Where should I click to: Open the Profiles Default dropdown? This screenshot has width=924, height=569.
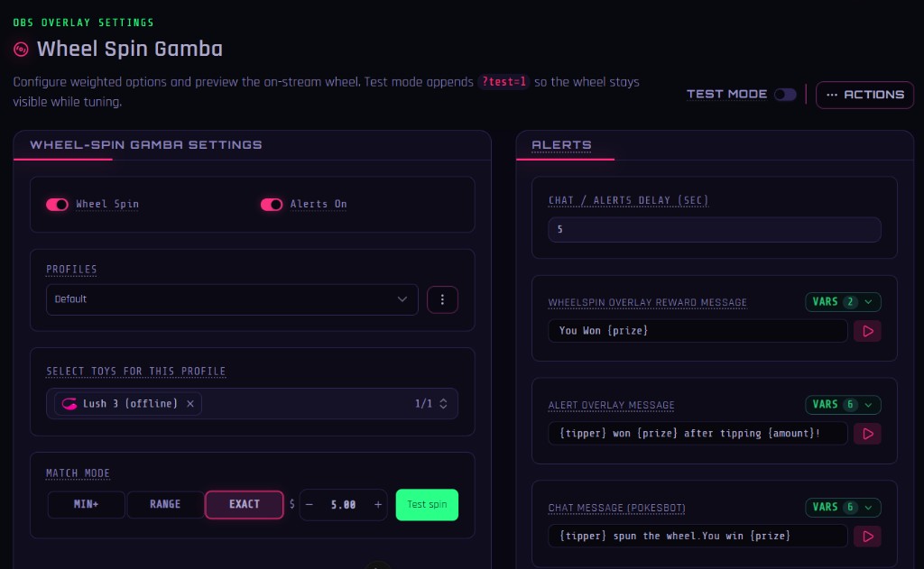pyautogui.click(x=232, y=299)
